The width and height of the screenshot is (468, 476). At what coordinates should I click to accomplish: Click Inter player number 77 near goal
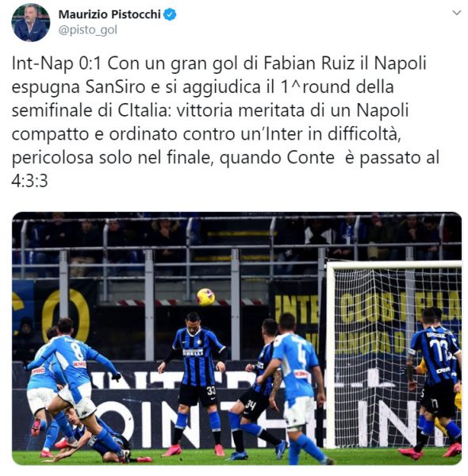(x=435, y=382)
